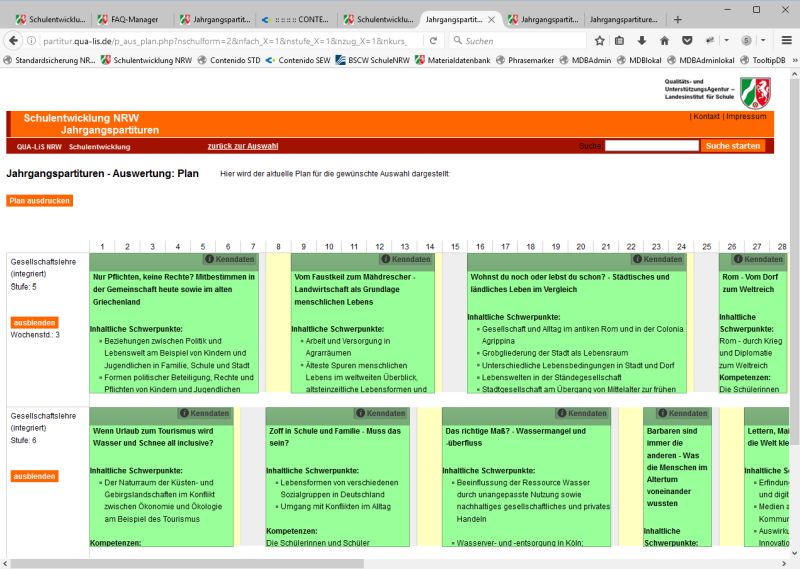Go to the browser home page icon
The height and width of the screenshot is (569, 800).
pyautogui.click(x=664, y=41)
